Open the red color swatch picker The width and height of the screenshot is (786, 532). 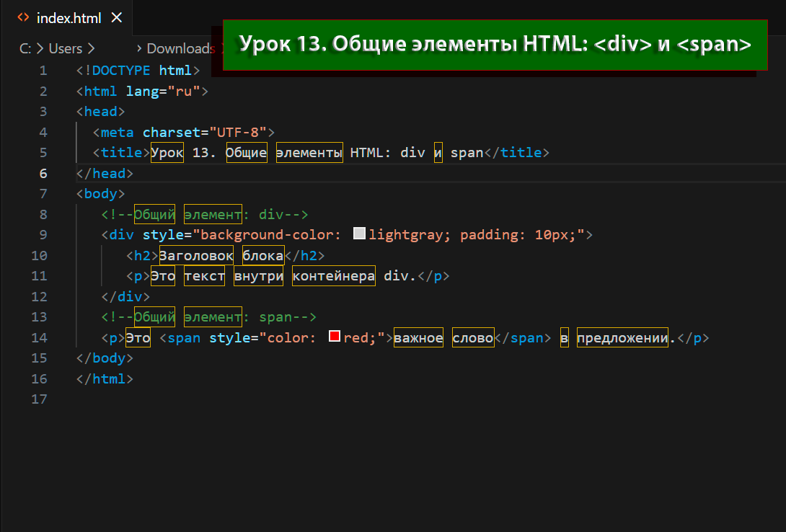click(x=335, y=337)
